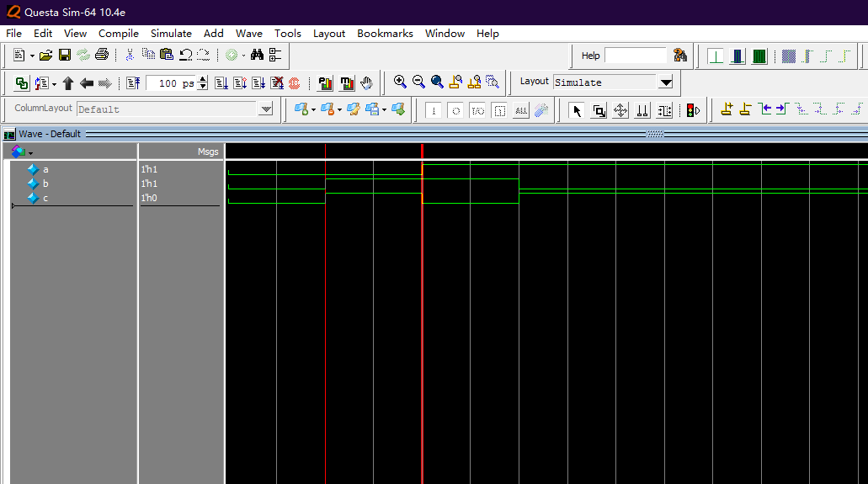The height and width of the screenshot is (484, 868).
Task: Click the Continue Run icon
Action: pyautogui.click(x=240, y=83)
